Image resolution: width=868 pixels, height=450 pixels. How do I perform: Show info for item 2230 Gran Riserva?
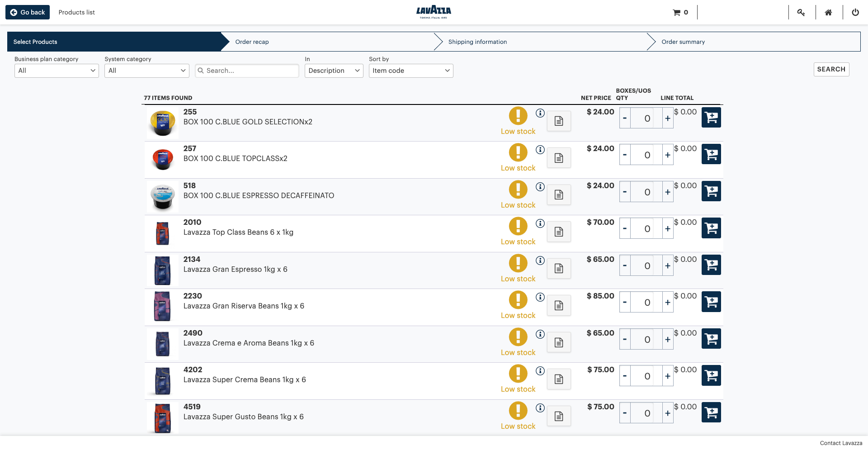tap(540, 297)
